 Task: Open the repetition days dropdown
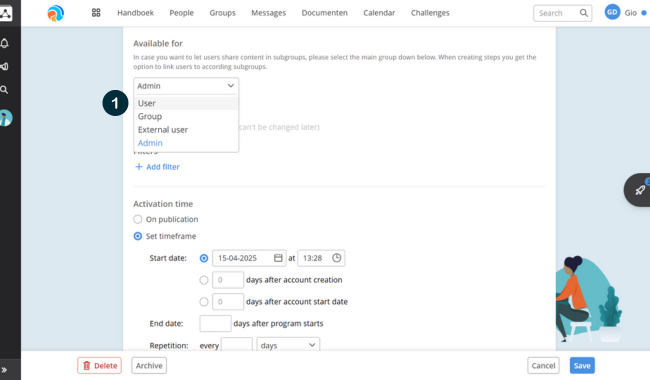[288, 345]
